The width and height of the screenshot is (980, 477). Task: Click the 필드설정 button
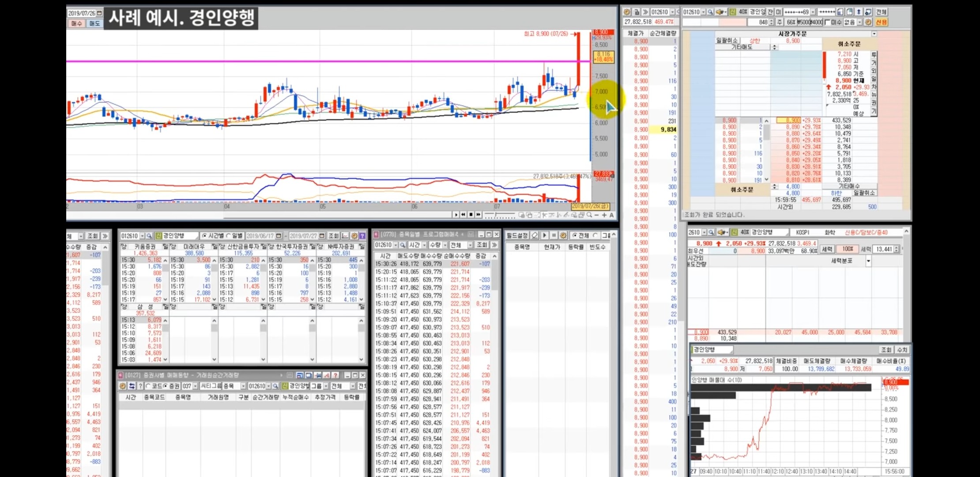[517, 235]
